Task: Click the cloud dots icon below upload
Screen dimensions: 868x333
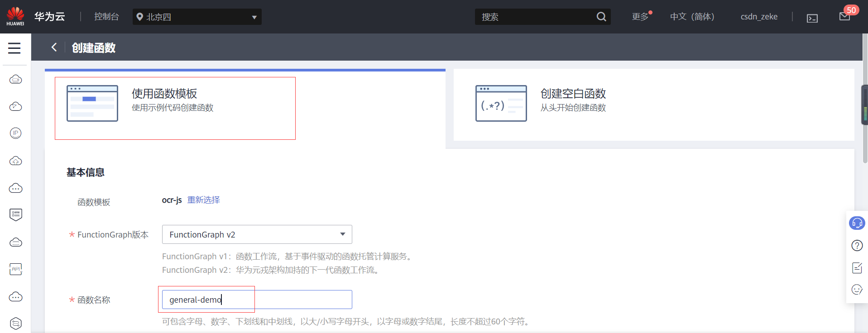Action: click(x=16, y=188)
